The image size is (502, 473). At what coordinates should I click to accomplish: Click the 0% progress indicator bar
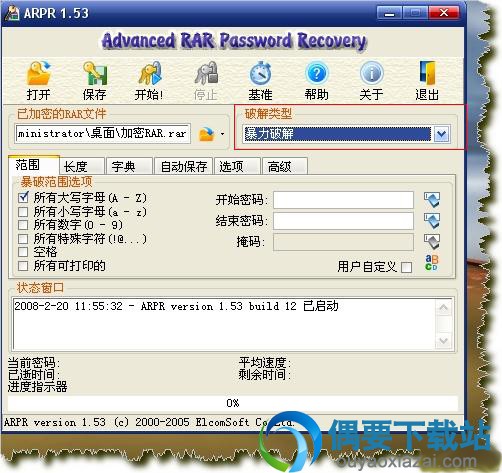tap(233, 403)
